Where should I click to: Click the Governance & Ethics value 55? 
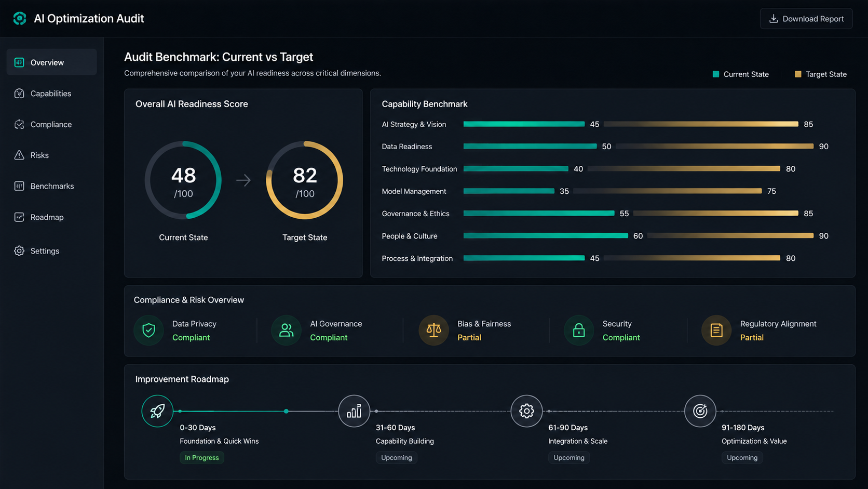pyautogui.click(x=624, y=214)
